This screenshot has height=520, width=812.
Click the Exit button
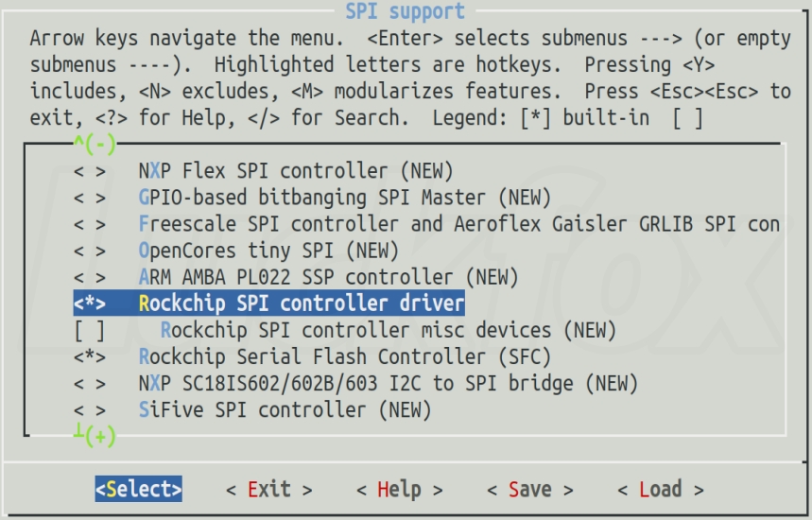coord(269,489)
